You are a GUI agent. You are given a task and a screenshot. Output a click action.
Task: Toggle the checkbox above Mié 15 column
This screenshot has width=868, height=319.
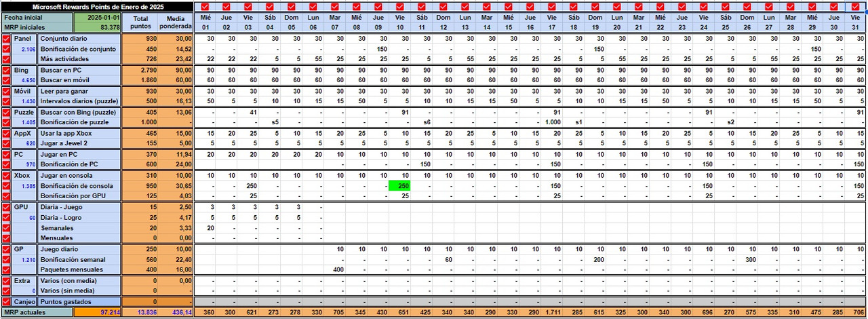[x=508, y=7]
